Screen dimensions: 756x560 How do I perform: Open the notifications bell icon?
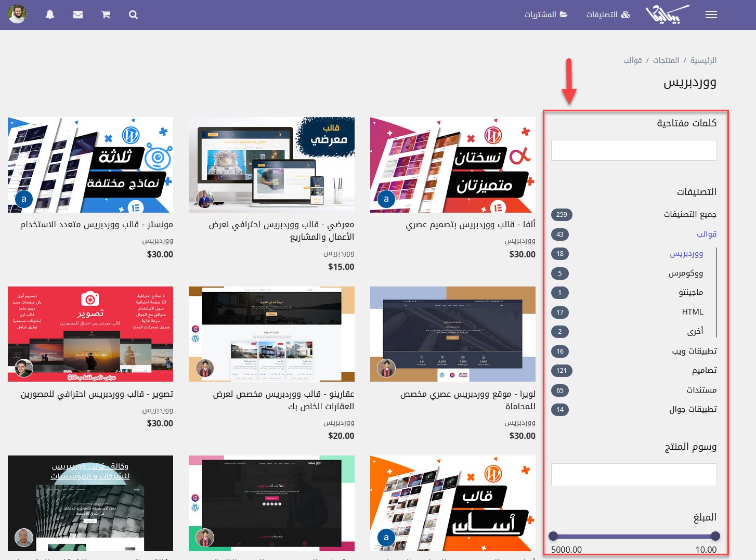50,15
